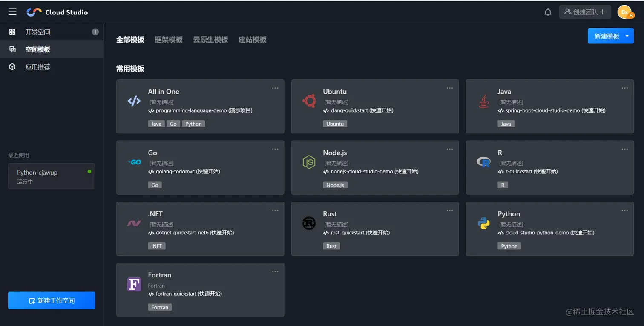Image resolution: width=644 pixels, height=326 pixels.
Task: Open more options on Fortran card
Action: pos(275,271)
